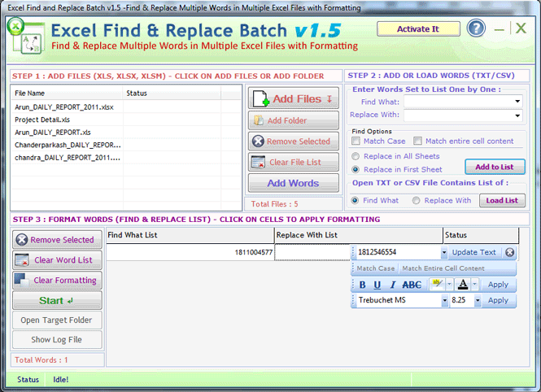The height and width of the screenshot is (392, 541).
Task: Add Excel files using Add Files button
Action: click(294, 98)
